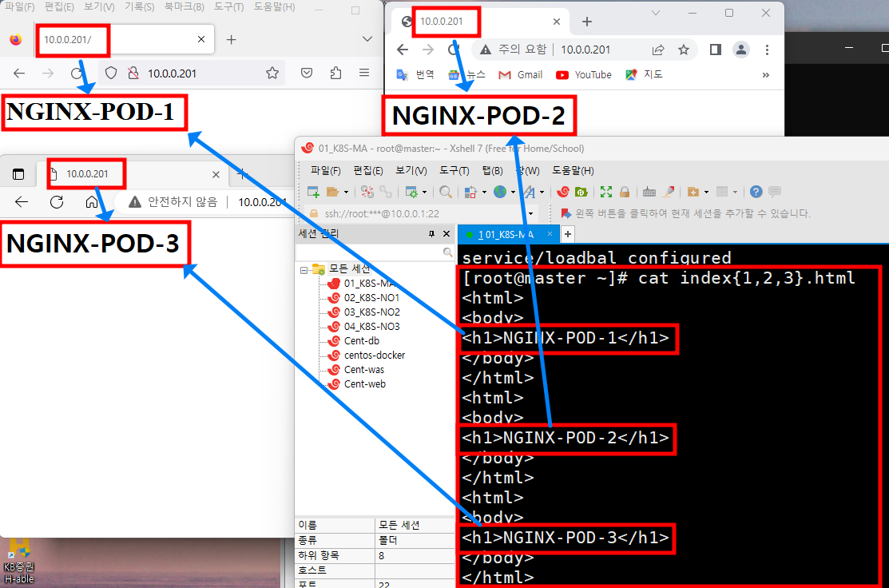Open 탭(B) menu in Xshell
This screenshot has width=889, height=588.
pos(492,171)
